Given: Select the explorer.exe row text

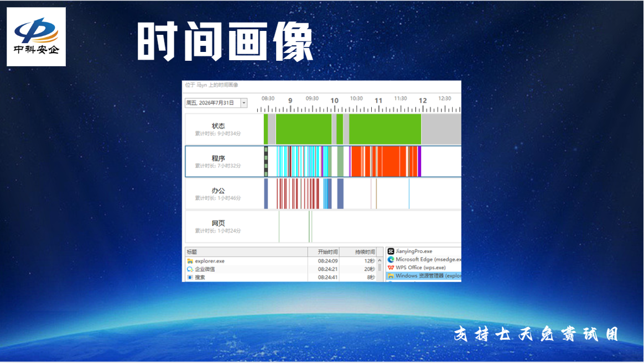Looking at the screenshot, I should (210, 261).
